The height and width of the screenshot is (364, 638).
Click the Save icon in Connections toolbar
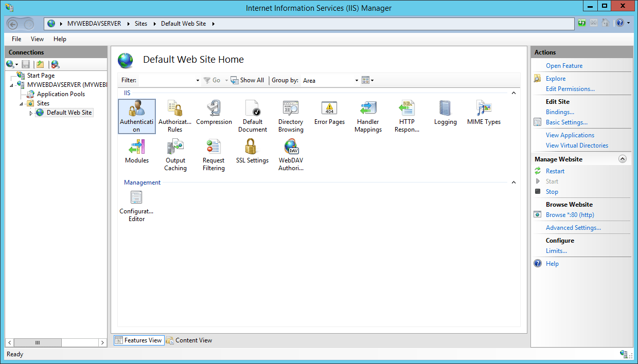[26, 64]
